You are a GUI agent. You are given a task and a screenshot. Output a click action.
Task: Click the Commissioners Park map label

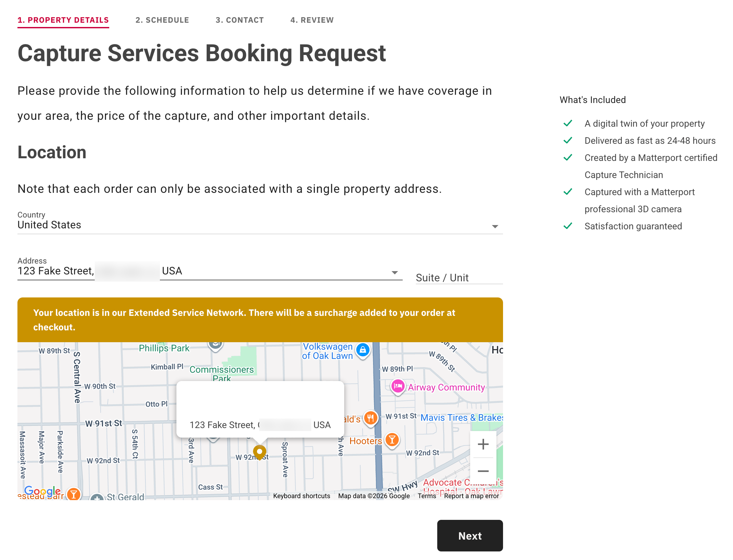click(x=221, y=373)
